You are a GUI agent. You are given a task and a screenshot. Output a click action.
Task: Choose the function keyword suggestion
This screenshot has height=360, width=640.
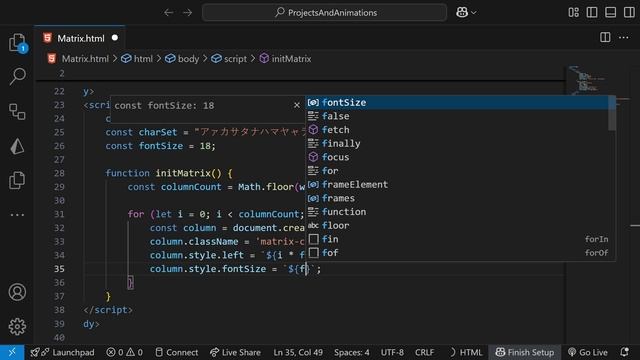(457, 212)
